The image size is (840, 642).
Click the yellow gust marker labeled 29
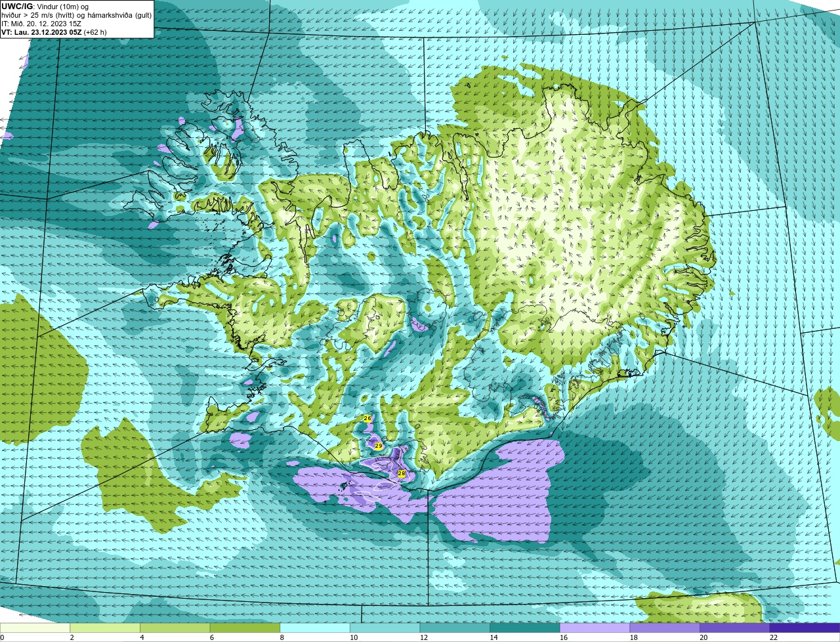(x=379, y=446)
